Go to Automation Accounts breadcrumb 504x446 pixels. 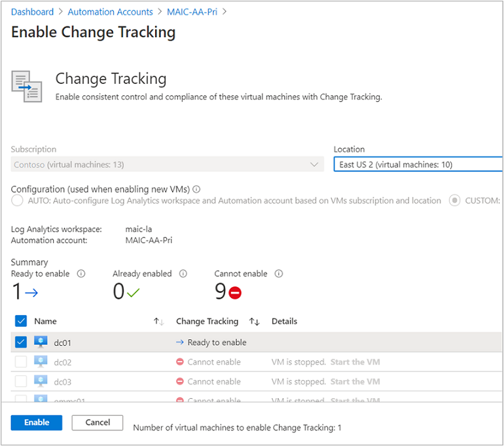click(x=110, y=12)
